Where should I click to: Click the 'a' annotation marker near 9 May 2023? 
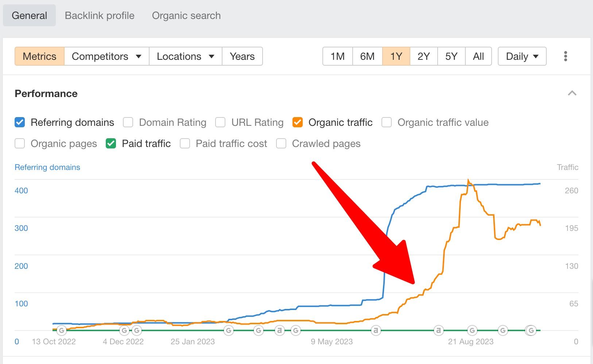click(x=376, y=330)
